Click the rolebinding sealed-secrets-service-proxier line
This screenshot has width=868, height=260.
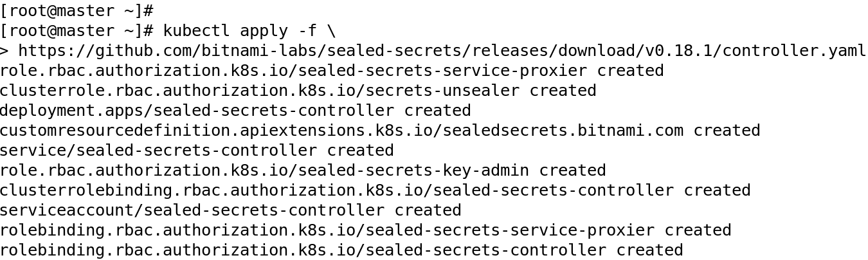(x=365, y=230)
